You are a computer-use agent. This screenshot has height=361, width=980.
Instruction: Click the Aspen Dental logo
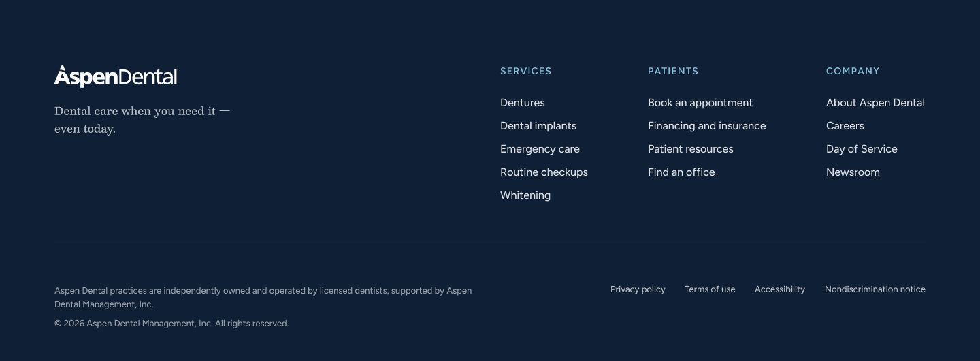click(x=116, y=76)
